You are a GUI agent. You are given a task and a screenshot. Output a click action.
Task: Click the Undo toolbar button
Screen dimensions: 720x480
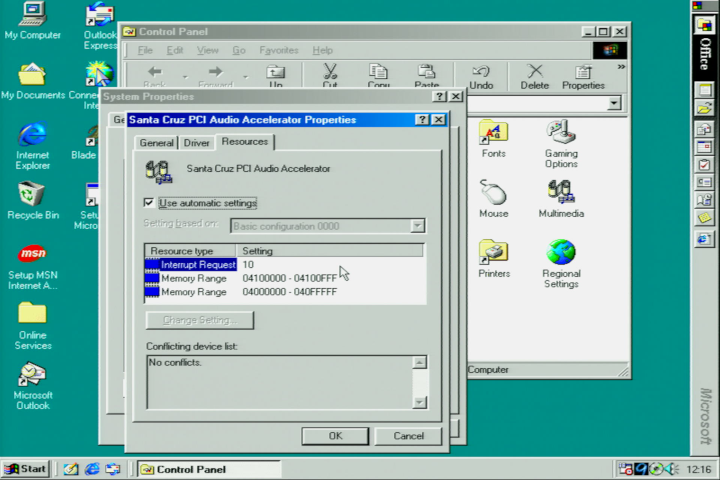pos(481,76)
